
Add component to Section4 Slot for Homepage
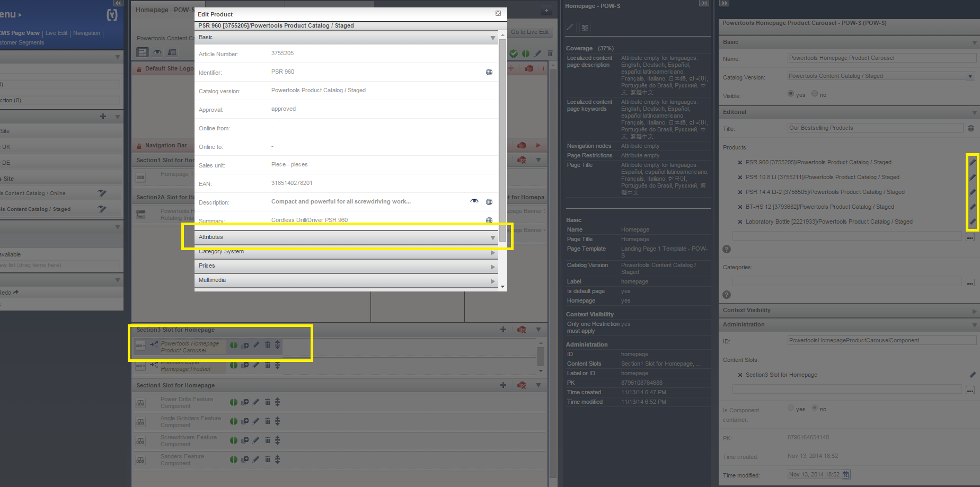[503, 385]
